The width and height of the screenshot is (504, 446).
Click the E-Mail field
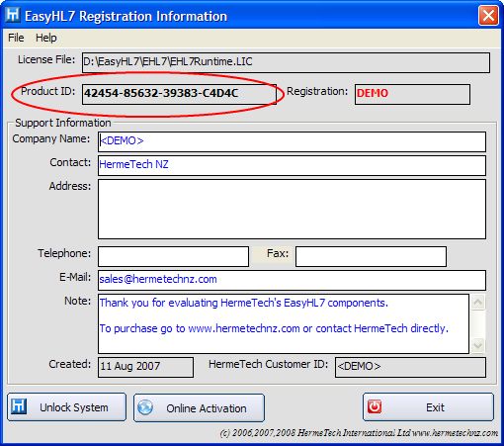pyautogui.click(x=292, y=280)
